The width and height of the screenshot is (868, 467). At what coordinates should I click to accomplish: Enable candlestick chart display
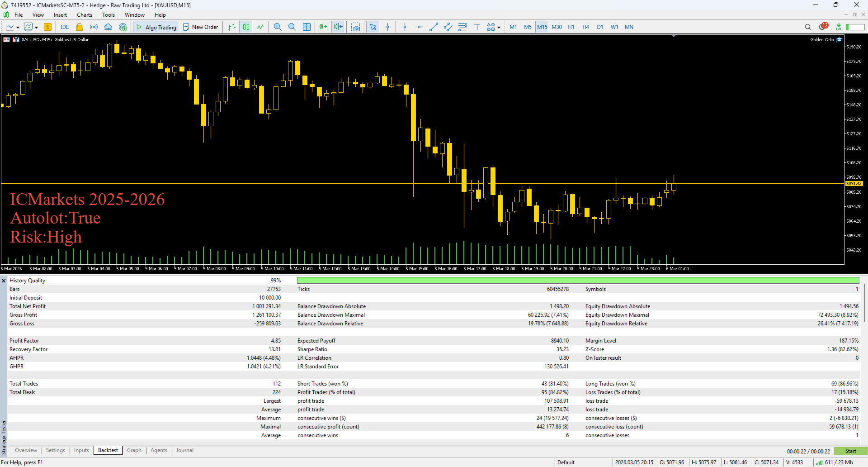click(x=246, y=27)
